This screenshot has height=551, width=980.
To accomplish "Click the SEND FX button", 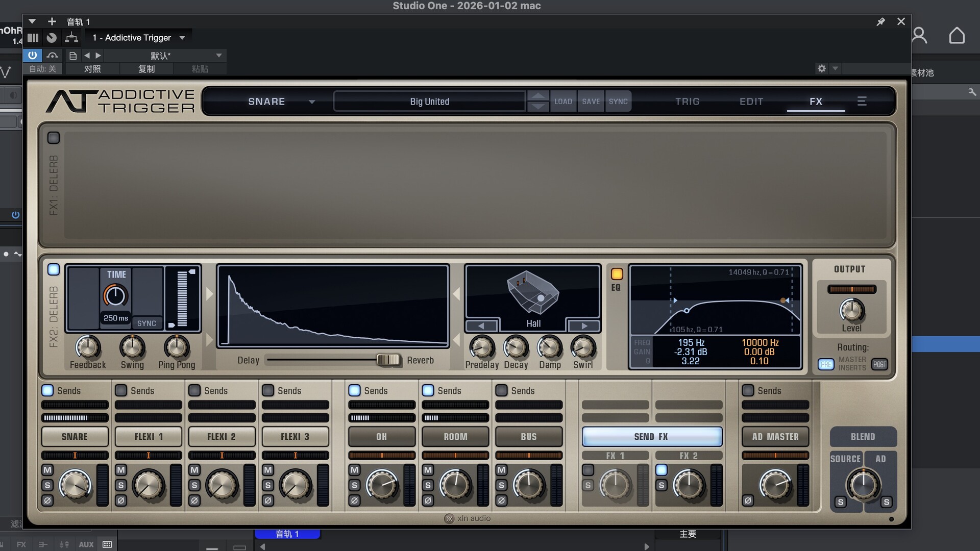I will pyautogui.click(x=651, y=437).
